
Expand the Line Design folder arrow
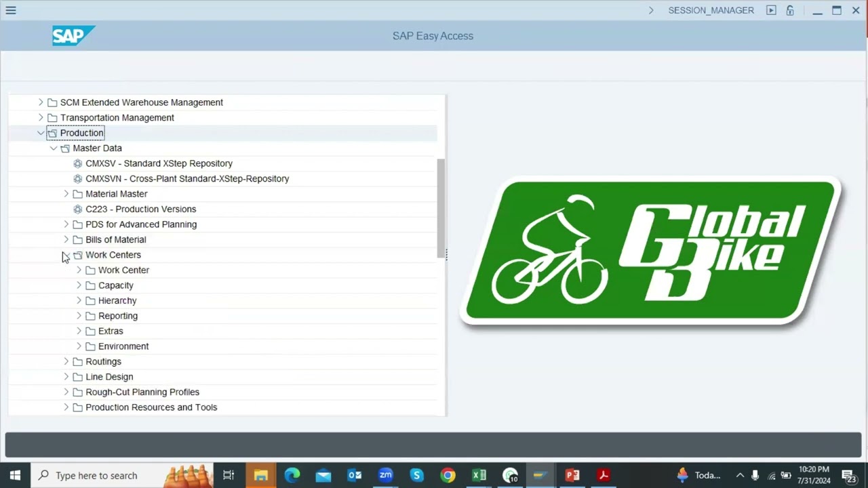pyautogui.click(x=66, y=377)
